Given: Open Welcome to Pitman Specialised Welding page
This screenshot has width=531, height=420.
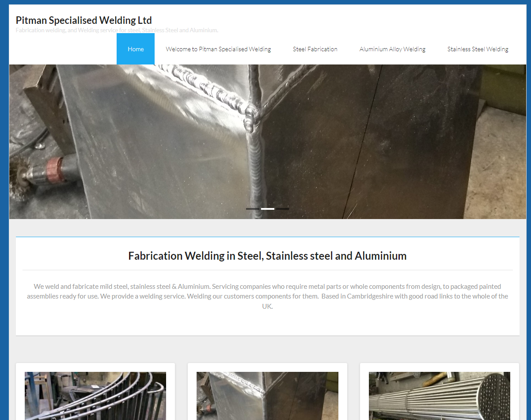Looking at the screenshot, I should coord(218,49).
